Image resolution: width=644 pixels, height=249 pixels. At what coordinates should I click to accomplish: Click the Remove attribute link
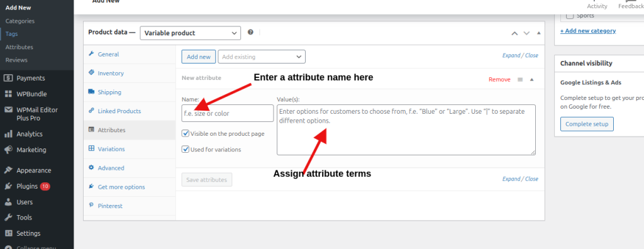tap(499, 80)
